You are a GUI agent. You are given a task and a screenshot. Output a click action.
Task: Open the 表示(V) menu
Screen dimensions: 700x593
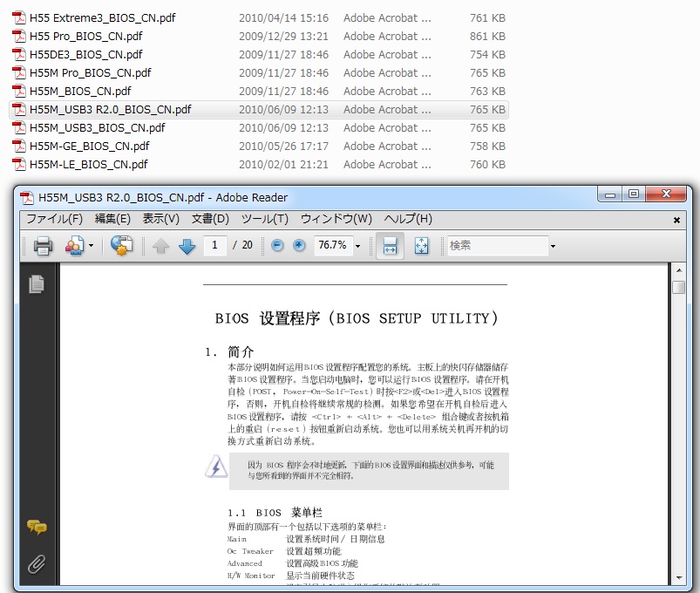click(x=160, y=219)
